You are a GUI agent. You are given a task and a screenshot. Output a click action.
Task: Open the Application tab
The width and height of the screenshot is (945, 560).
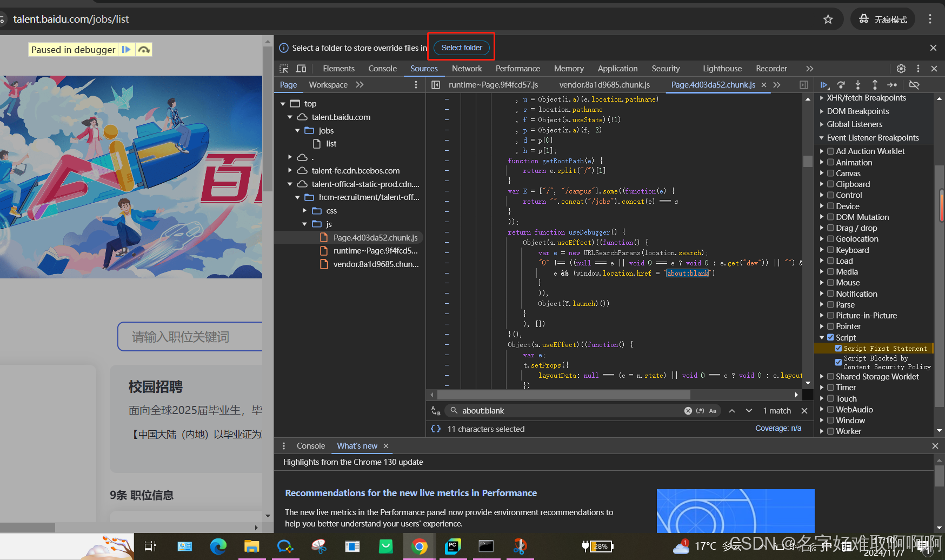click(x=617, y=69)
